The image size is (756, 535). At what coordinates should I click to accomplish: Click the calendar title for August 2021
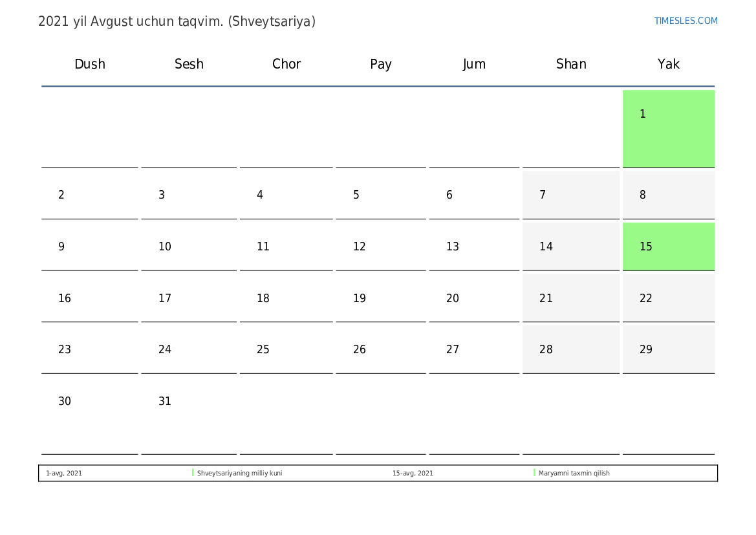click(177, 21)
